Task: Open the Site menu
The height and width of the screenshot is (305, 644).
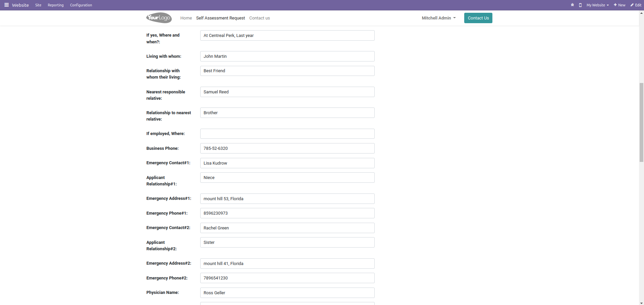Action: pos(38,5)
